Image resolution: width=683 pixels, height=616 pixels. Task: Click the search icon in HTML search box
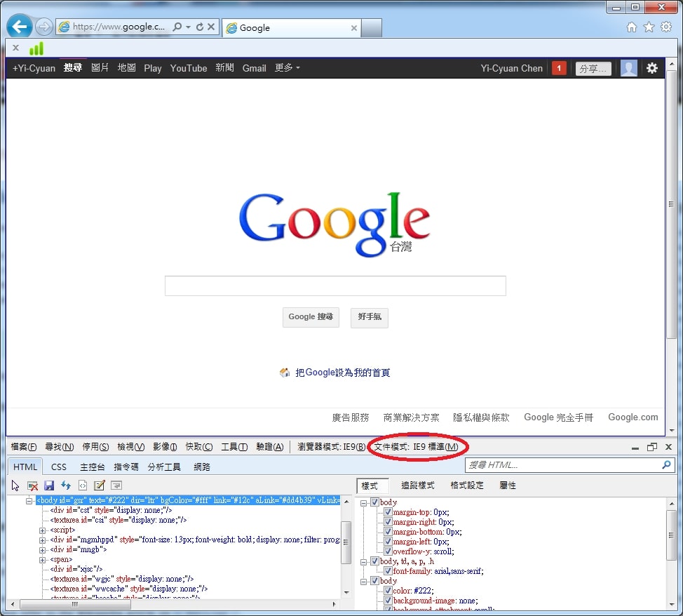coord(666,464)
